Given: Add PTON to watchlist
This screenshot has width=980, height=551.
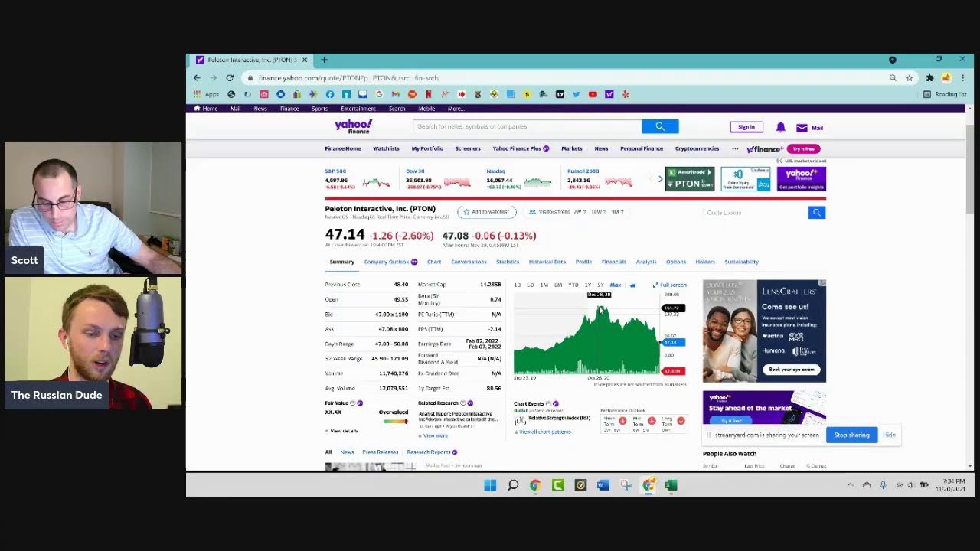Looking at the screenshot, I should point(487,211).
